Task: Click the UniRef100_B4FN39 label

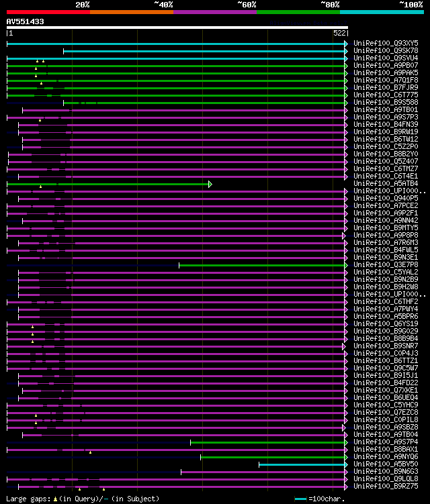Action: [x=386, y=124]
